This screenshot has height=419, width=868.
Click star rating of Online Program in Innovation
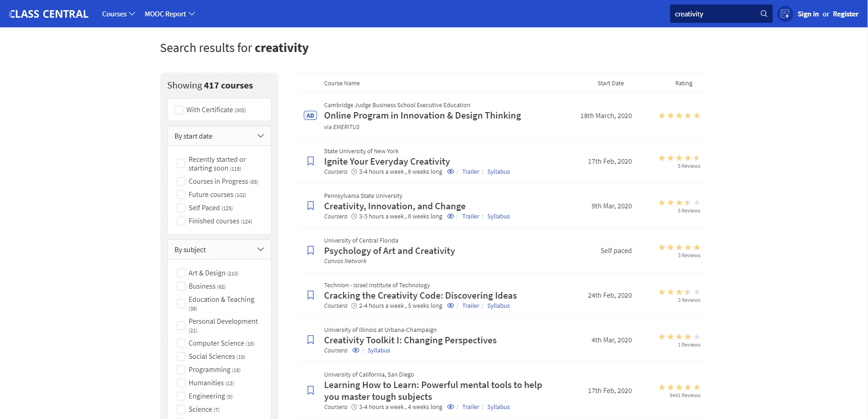(679, 116)
